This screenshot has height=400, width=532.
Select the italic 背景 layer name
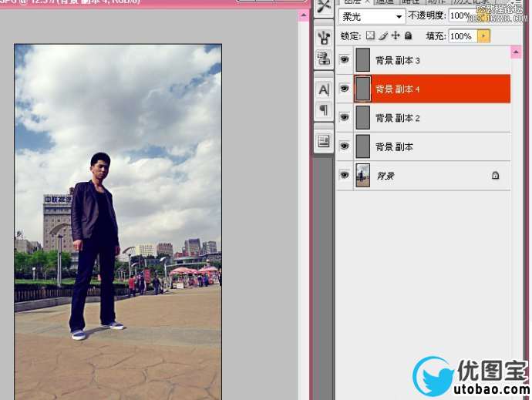(x=386, y=176)
